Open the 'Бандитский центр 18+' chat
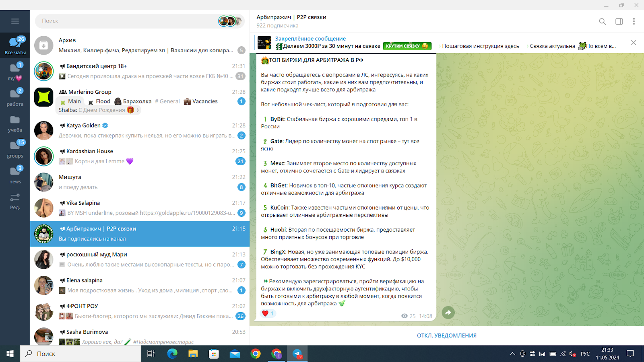Image resolution: width=644 pixels, height=362 pixels. 140,71
